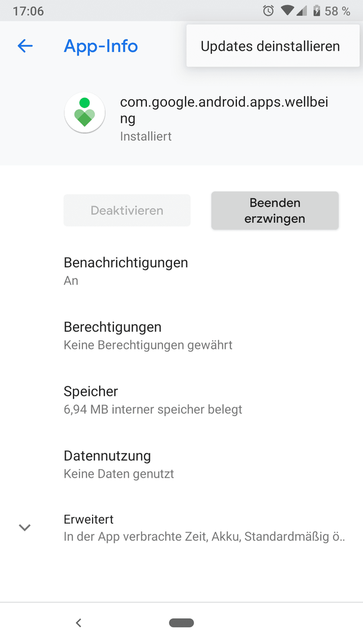363x644 pixels.
Task: Tap the home pill in navigation bar
Action: pyautogui.click(x=181, y=623)
